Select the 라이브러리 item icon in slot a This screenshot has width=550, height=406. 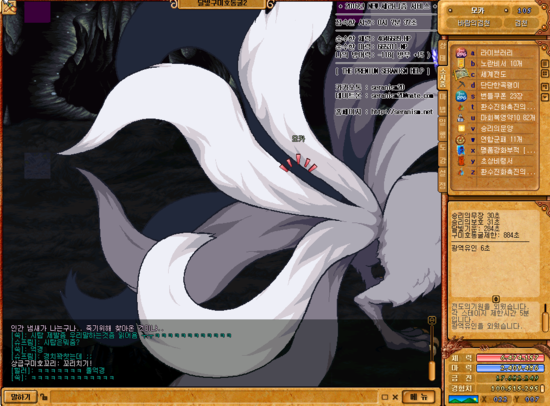pos(461,53)
